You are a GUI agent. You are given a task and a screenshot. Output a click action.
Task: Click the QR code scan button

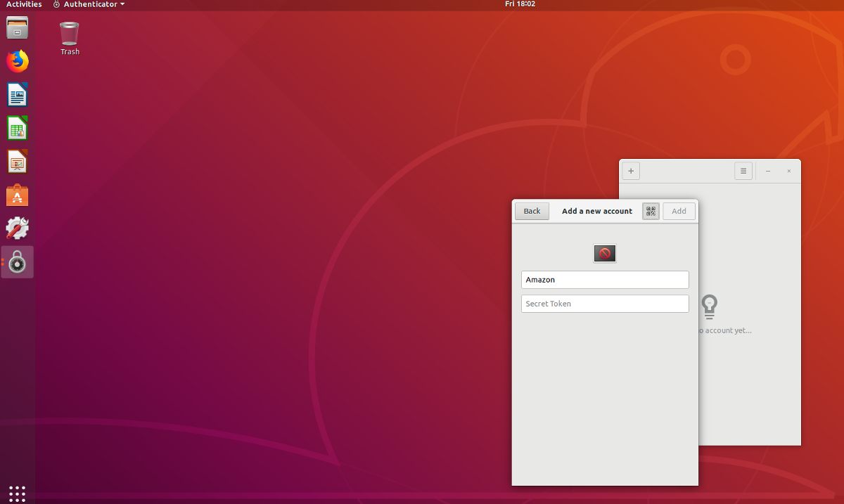[651, 211]
